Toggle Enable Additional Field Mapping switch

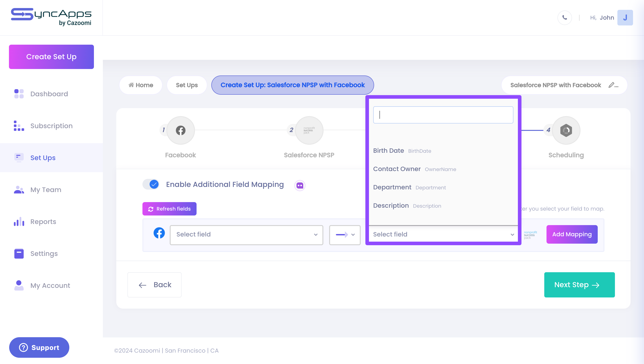point(151,184)
